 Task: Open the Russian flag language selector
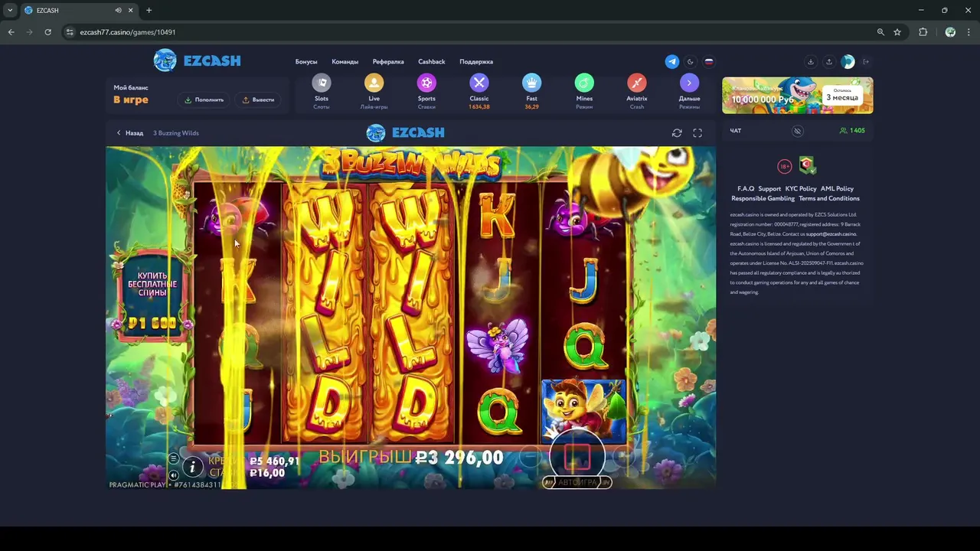709,62
